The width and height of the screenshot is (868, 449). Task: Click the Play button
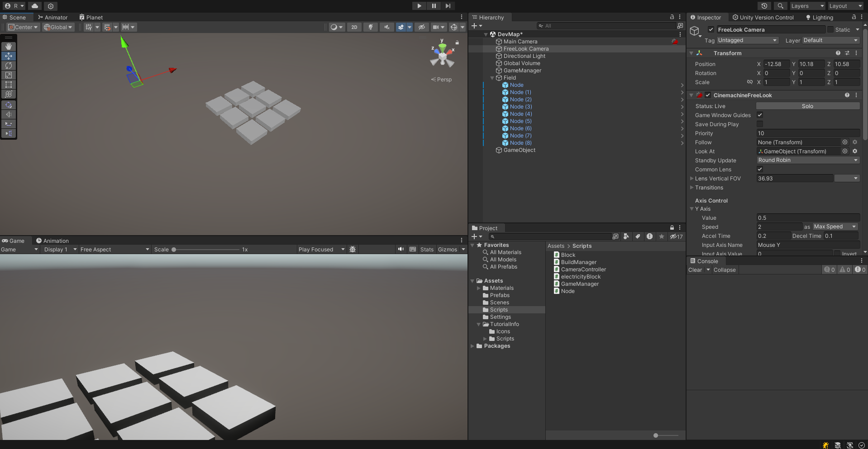pyautogui.click(x=419, y=6)
